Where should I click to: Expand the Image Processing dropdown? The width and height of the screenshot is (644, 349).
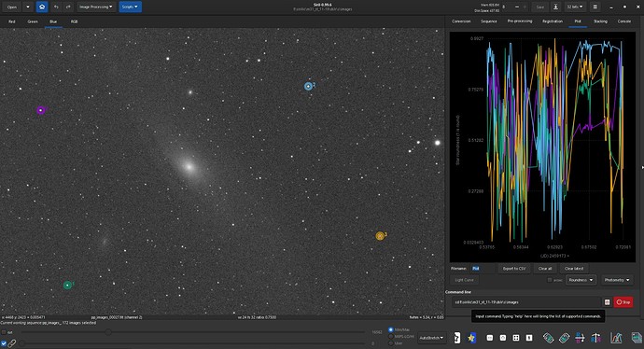pyautogui.click(x=96, y=7)
